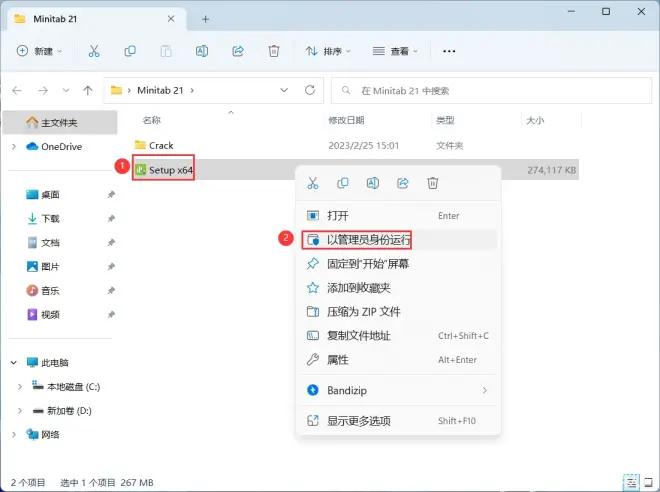
Task: Sort by 名称 column header
Action: pyautogui.click(x=152, y=120)
